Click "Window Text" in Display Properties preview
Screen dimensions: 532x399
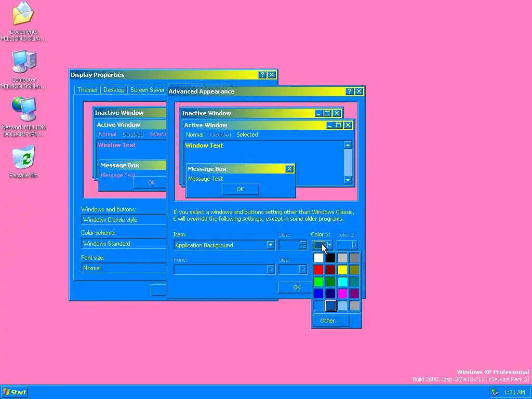point(117,145)
